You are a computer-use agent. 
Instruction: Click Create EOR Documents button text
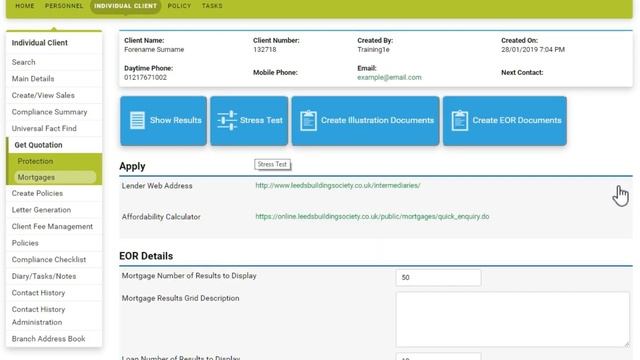point(517,120)
